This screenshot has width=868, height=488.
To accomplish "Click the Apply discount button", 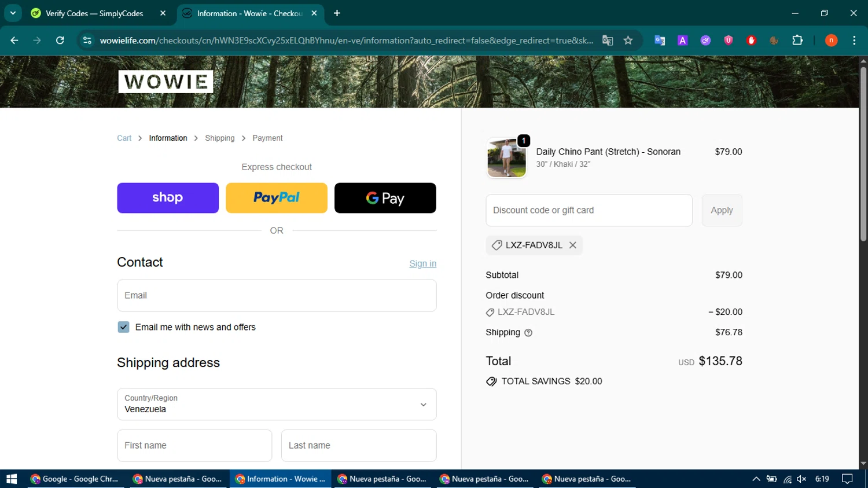I will [722, 211].
